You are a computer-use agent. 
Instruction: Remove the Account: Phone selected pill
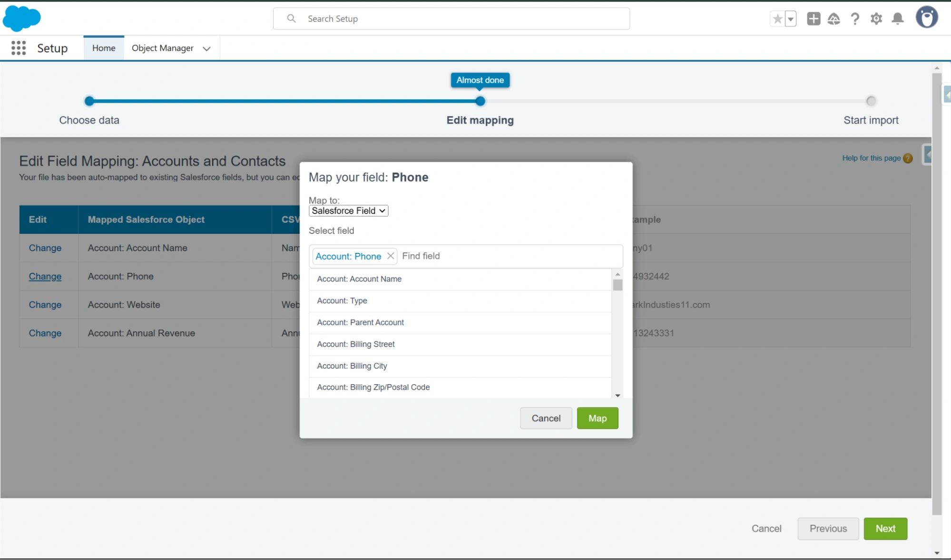tap(391, 256)
